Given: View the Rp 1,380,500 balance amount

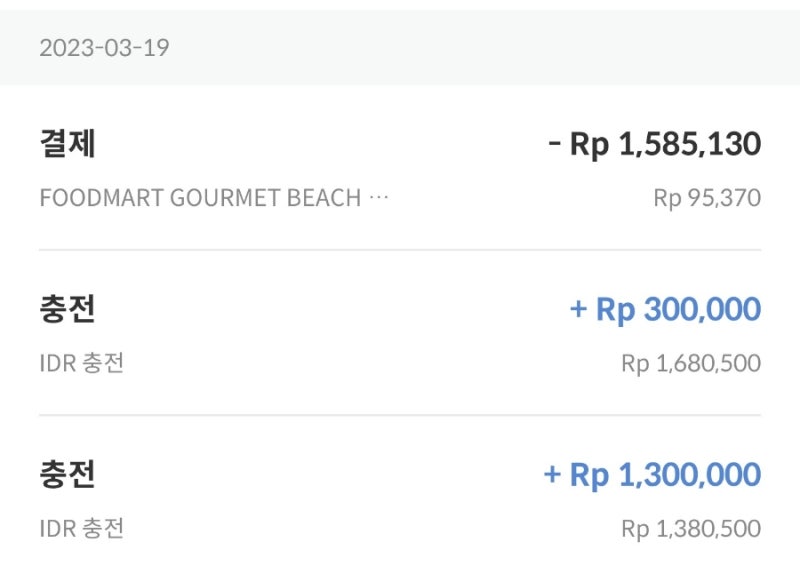Looking at the screenshot, I should tap(691, 529).
